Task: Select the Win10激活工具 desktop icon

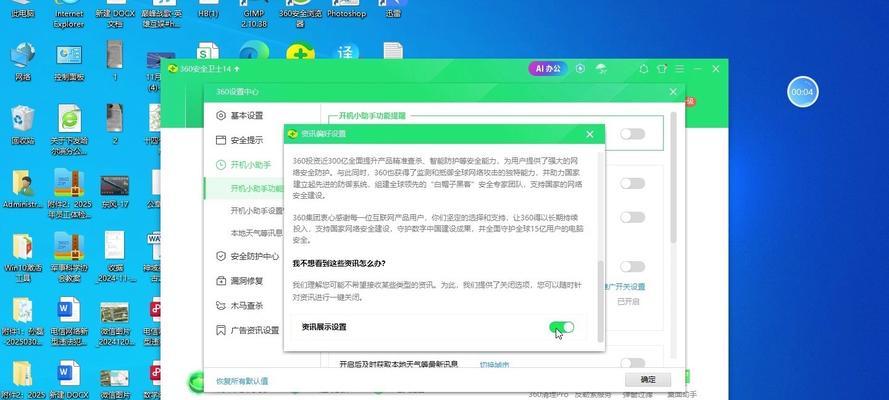Action: pos(23,246)
